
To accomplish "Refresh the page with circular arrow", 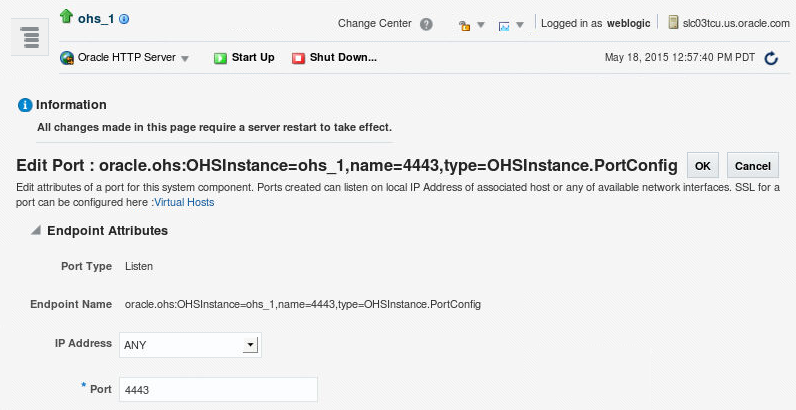I will pyautogui.click(x=771, y=58).
